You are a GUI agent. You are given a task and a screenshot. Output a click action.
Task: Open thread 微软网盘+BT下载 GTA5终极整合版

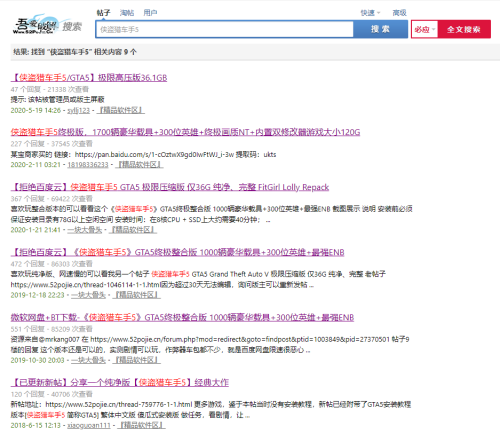point(182,317)
